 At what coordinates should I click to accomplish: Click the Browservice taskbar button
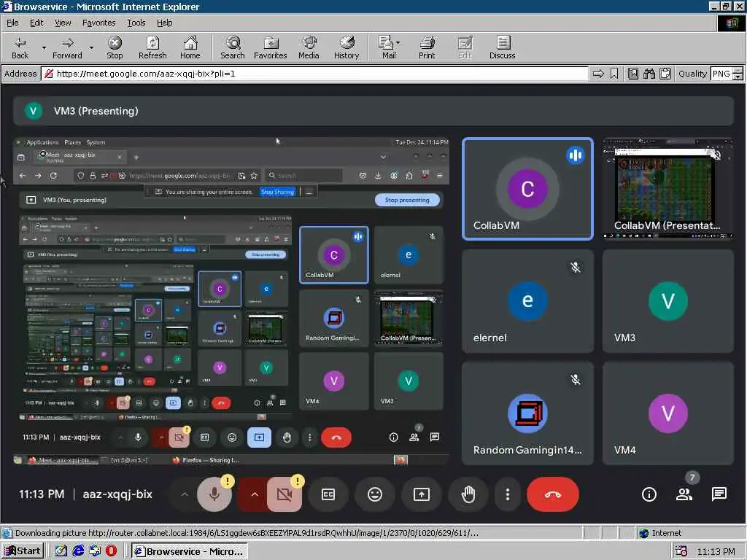click(190, 551)
